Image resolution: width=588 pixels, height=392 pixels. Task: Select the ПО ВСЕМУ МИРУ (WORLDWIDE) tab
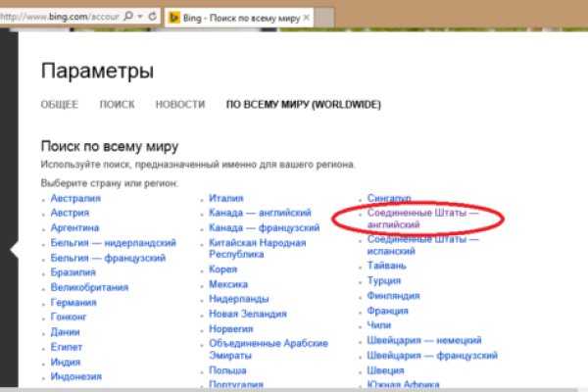(x=303, y=104)
